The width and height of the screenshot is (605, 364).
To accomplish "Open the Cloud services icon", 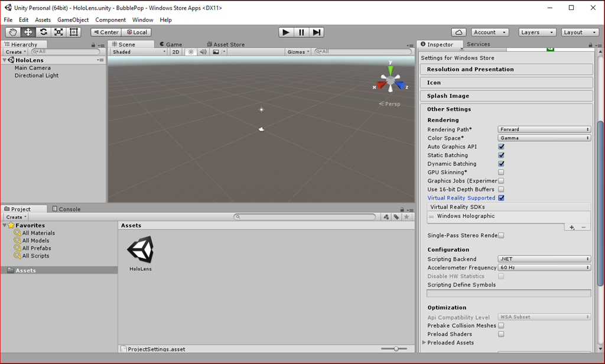I will point(458,32).
